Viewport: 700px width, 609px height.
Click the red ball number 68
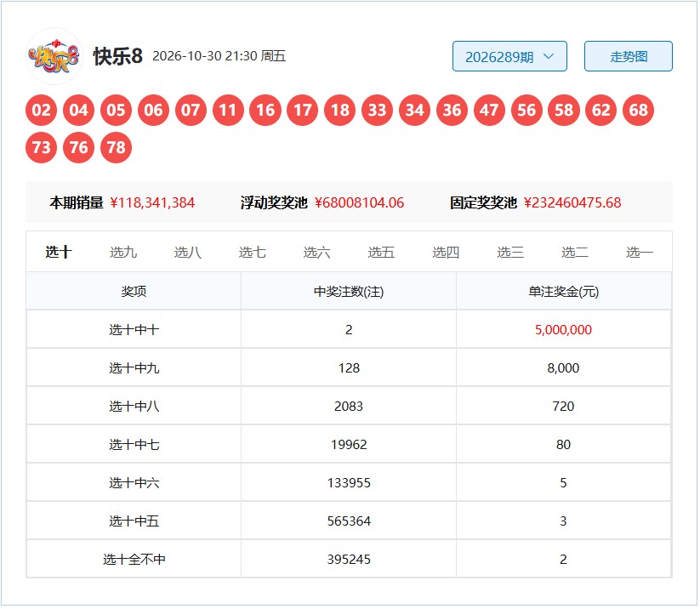pos(639,111)
